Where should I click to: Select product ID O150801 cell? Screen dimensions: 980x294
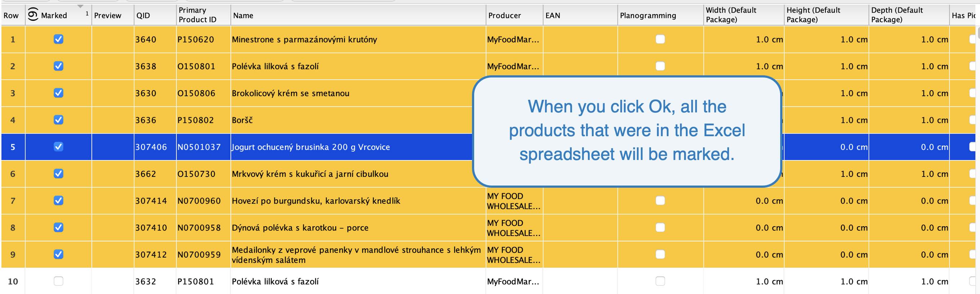(203, 66)
